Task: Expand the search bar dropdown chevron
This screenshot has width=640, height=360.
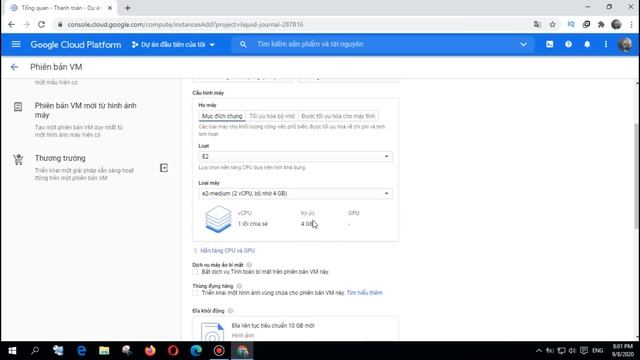Action: 523,44
